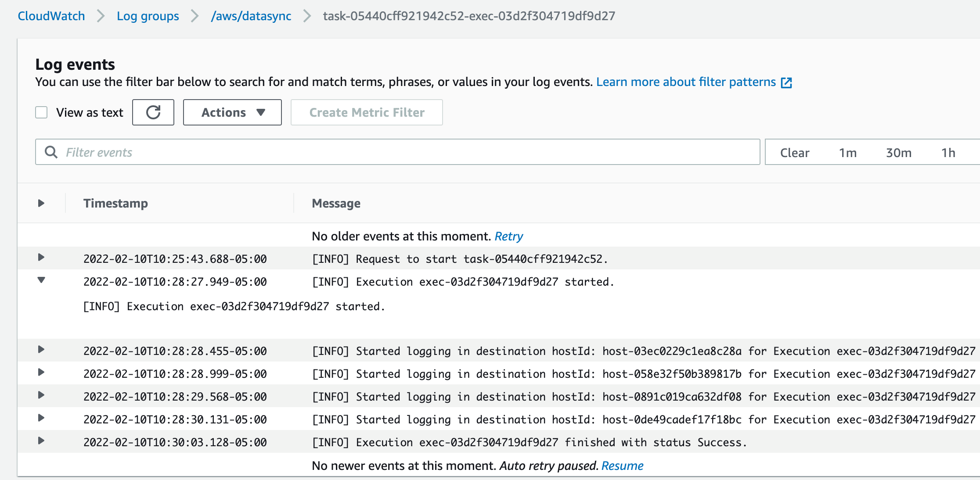980x480 pixels.
Task: Go to Log groups breadcrumb
Action: (x=148, y=16)
